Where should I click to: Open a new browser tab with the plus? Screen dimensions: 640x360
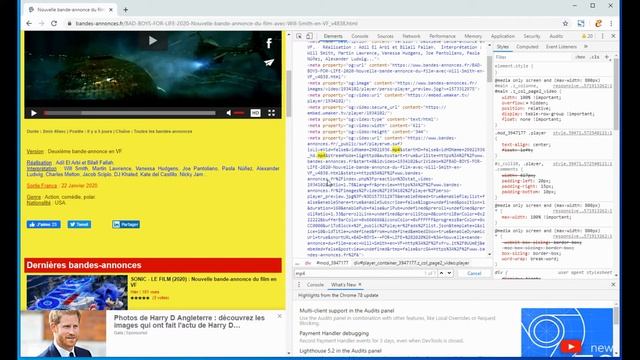[x=126, y=9]
